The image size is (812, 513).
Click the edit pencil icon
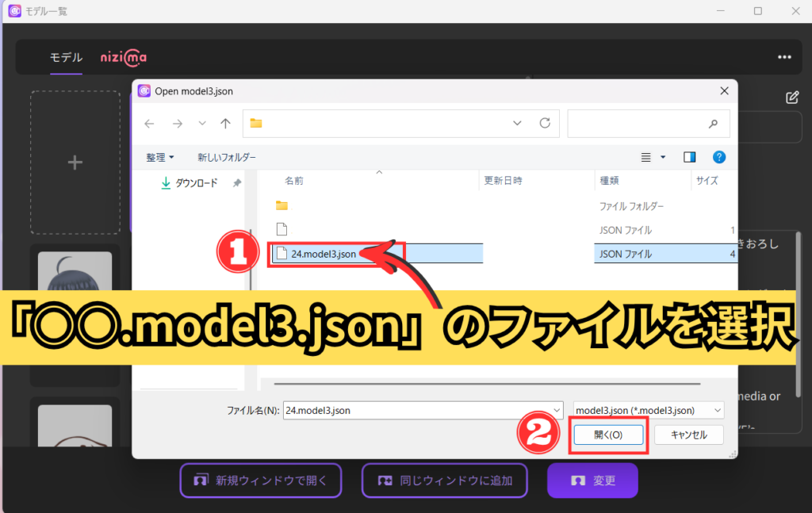pyautogui.click(x=791, y=98)
